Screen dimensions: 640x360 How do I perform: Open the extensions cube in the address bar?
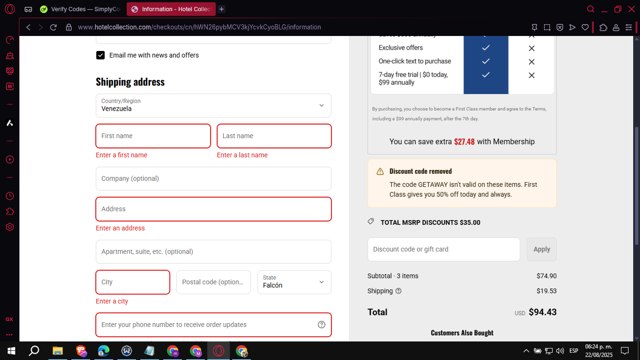click(x=603, y=27)
